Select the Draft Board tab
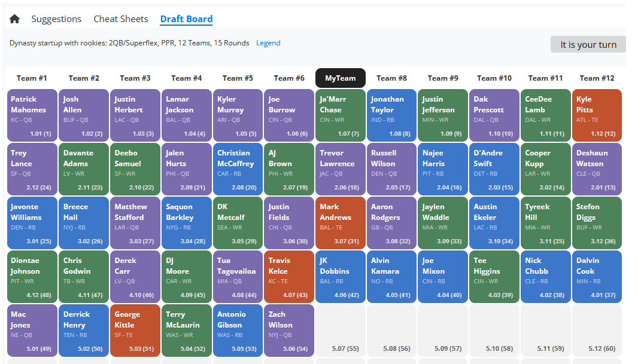 tap(186, 19)
